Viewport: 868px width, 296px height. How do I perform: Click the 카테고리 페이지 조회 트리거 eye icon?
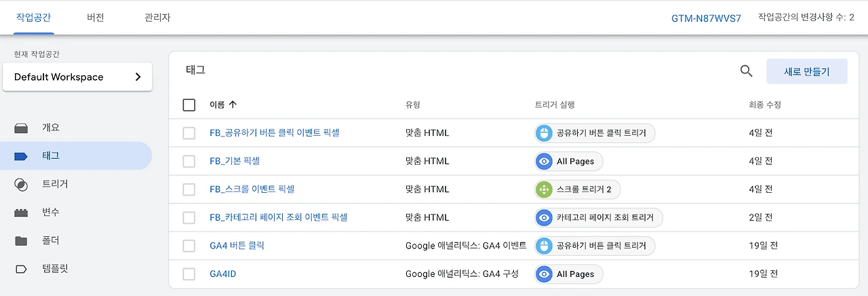(544, 218)
